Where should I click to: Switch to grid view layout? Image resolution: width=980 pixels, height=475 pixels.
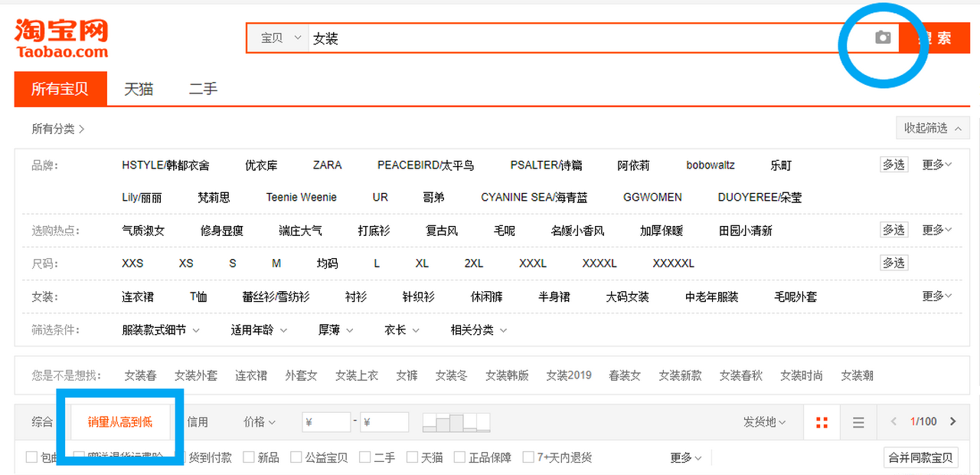pos(822,422)
